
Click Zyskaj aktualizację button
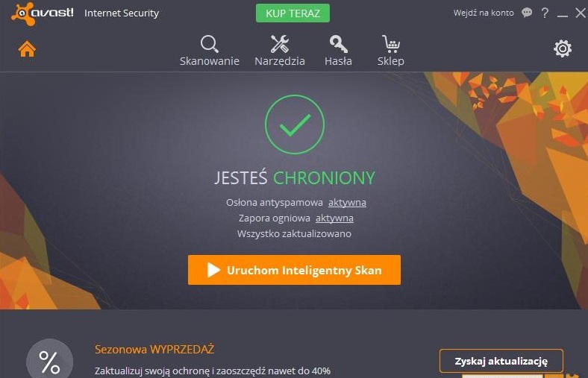[501, 361]
